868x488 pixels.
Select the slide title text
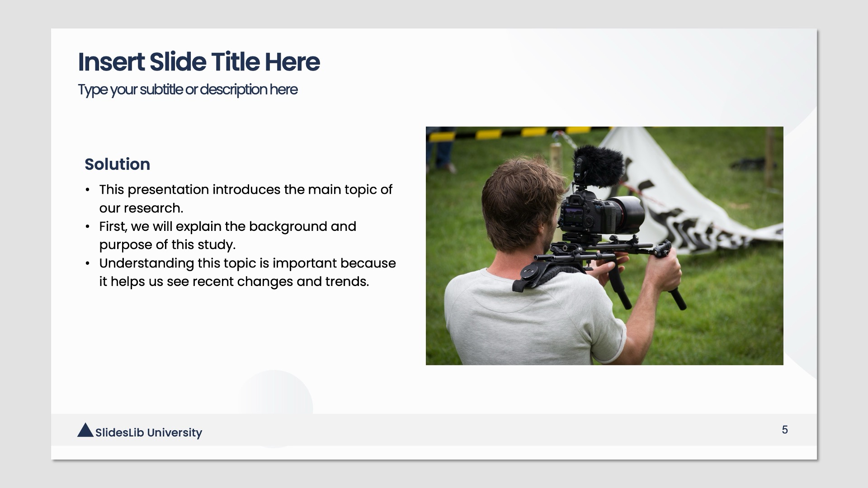[x=199, y=62]
